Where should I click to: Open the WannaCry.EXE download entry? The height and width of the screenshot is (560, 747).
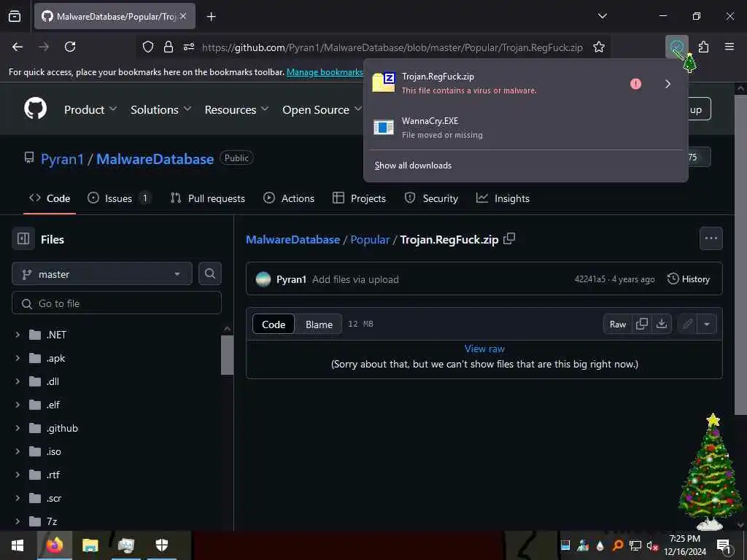click(525, 127)
